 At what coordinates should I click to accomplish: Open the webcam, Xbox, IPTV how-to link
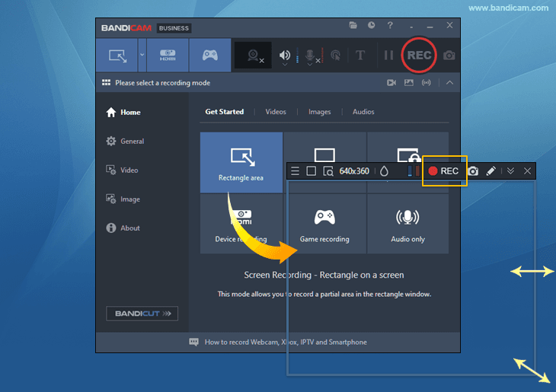[285, 343]
